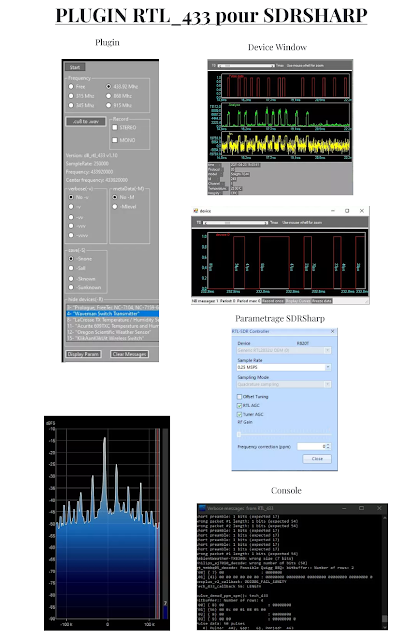Image resolution: width=419 pixels, height=640 pixels.
Task: Click the Record once button in device window
Action: click(x=273, y=301)
